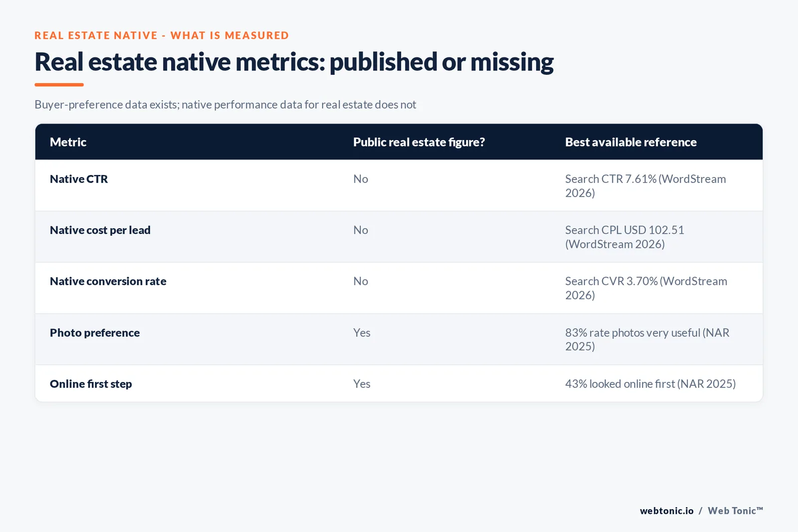Click the orange 'REAL ESTATE NATIVE' eyebrow text
Screen dimensions: 798x532
tap(162, 35)
